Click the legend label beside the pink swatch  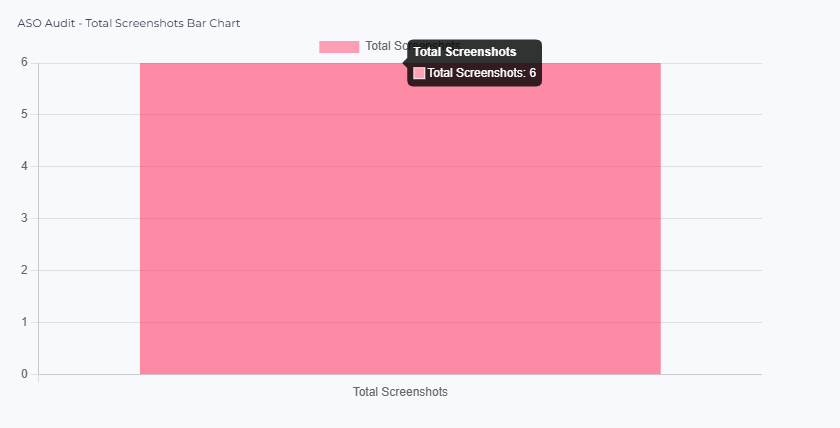tap(385, 46)
